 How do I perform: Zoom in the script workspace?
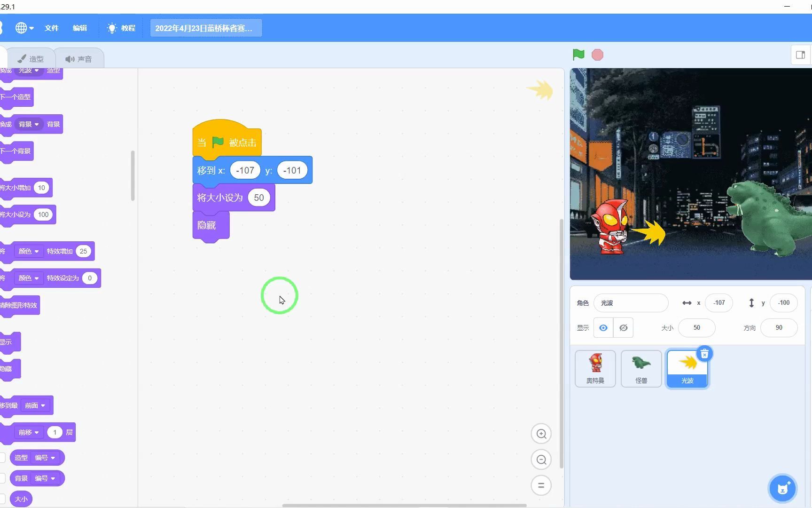point(541,434)
